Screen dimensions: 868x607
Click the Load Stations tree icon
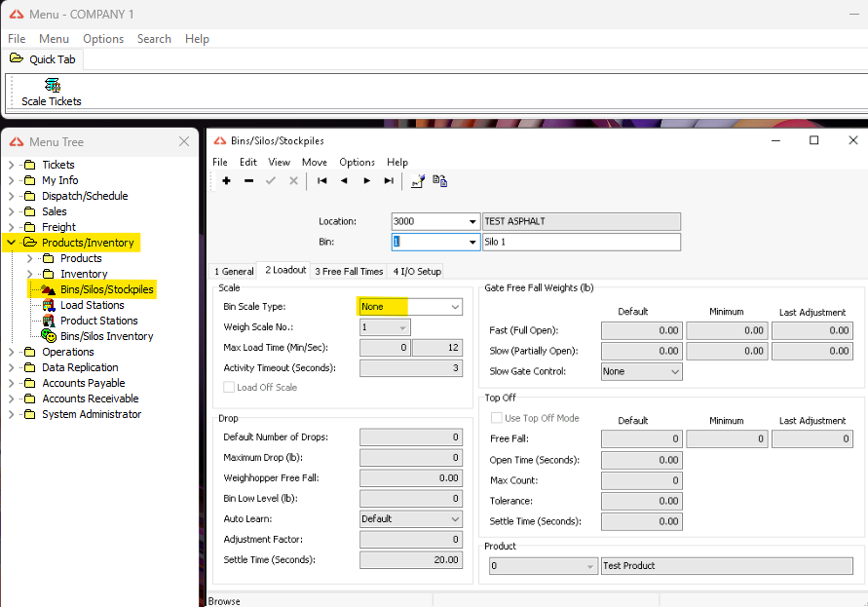point(49,305)
